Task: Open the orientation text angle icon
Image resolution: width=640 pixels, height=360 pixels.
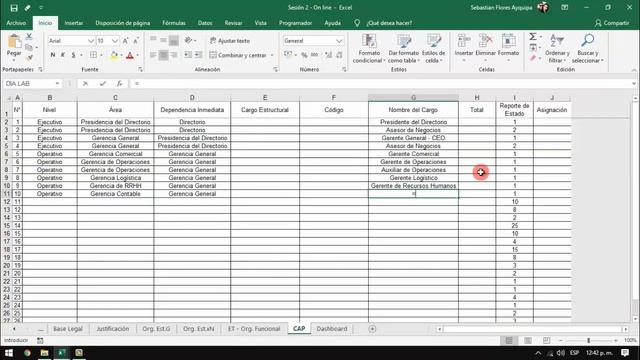Action: pyautogui.click(x=188, y=40)
